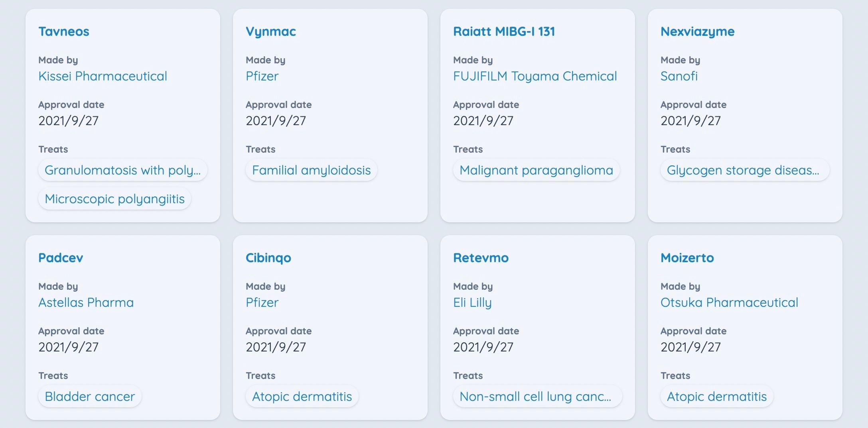
Task: Click the Sanofi manufacturer link
Action: click(x=679, y=76)
